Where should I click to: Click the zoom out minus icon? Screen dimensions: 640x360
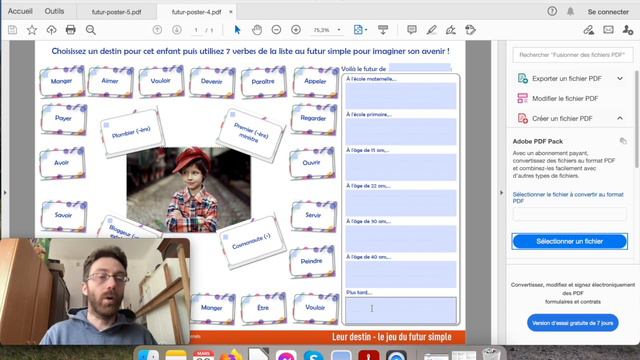pos(276,30)
